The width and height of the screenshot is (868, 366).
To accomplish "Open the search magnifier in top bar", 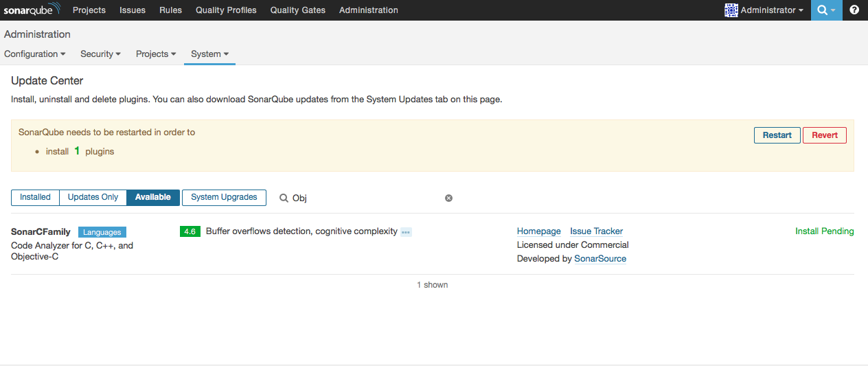I will (x=826, y=10).
